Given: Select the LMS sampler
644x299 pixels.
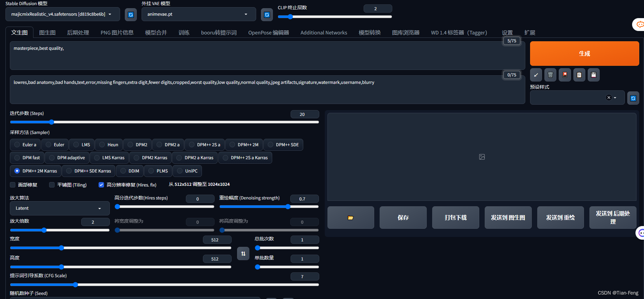Looking at the screenshot, I should point(82,145).
